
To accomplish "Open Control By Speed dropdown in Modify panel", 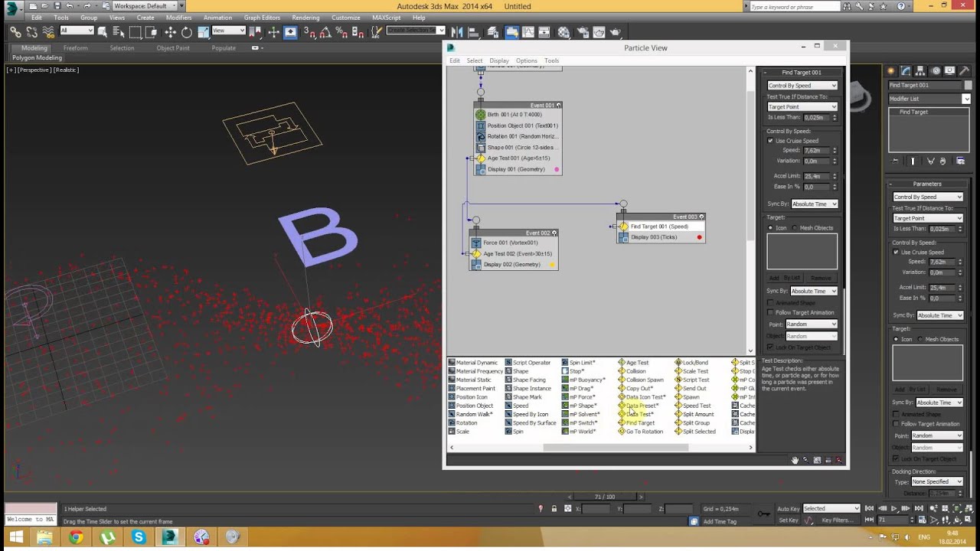I will (x=928, y=197).
